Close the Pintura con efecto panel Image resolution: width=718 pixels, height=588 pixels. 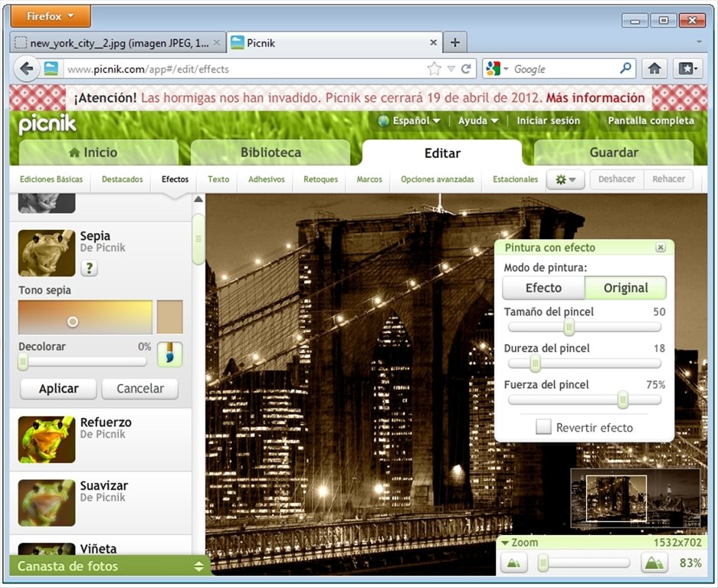(661, 248)
